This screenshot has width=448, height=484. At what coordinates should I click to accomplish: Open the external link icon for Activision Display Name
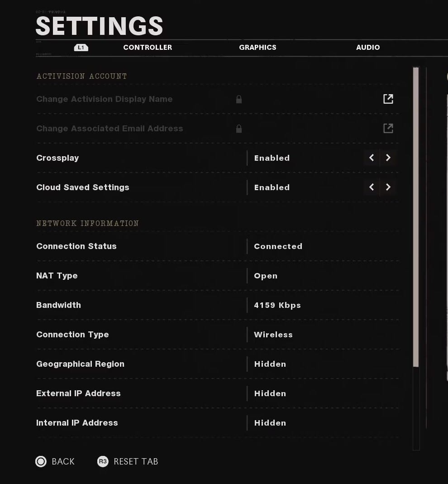[x=388, y=99]
